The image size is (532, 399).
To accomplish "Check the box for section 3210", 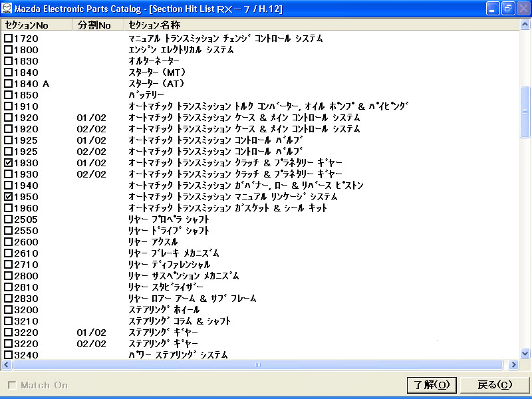I will coord(8,321).
